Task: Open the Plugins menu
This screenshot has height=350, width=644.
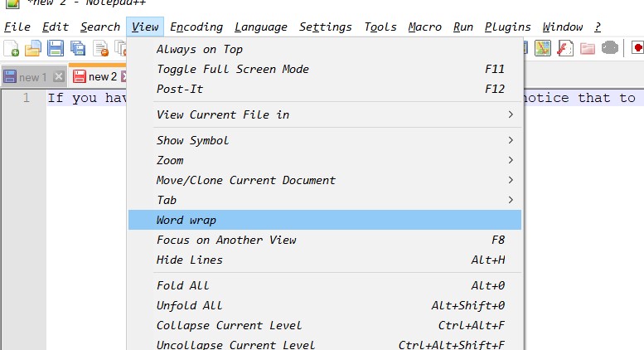Action: (507, 27)
